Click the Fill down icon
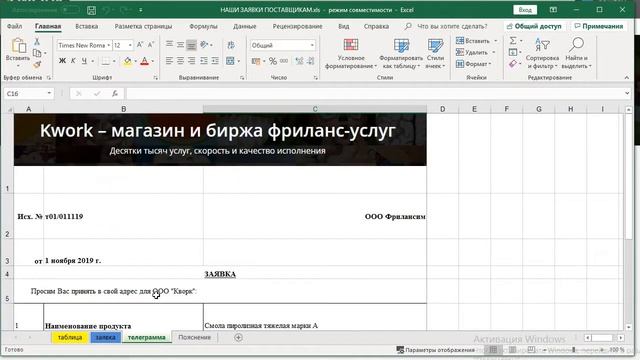 513,52
